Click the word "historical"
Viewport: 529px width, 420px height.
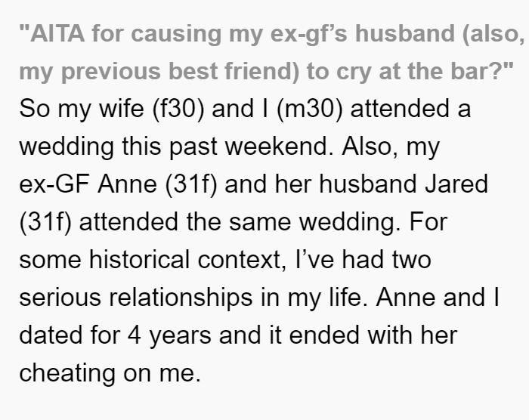(139, 260)
